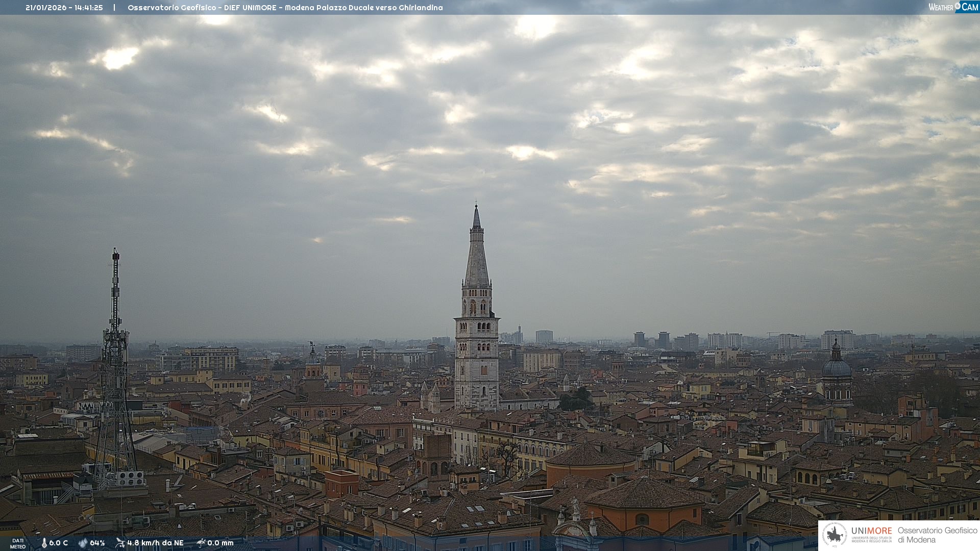Image resolution: width=980 pixels, height=551 pixels.
Task: Click the Ghirlandina tower spire tip
Action: click(x=476, y=208)
